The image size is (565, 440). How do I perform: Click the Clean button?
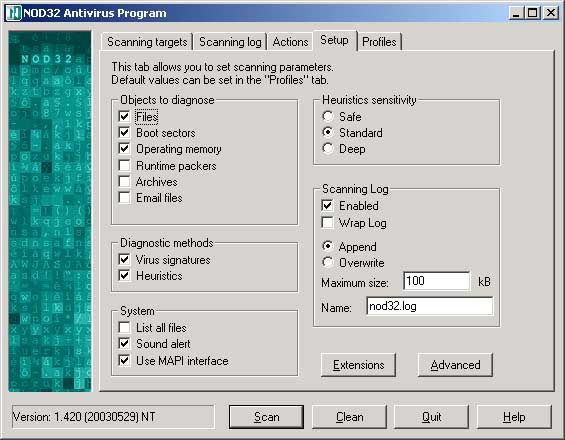pos(349,417)
